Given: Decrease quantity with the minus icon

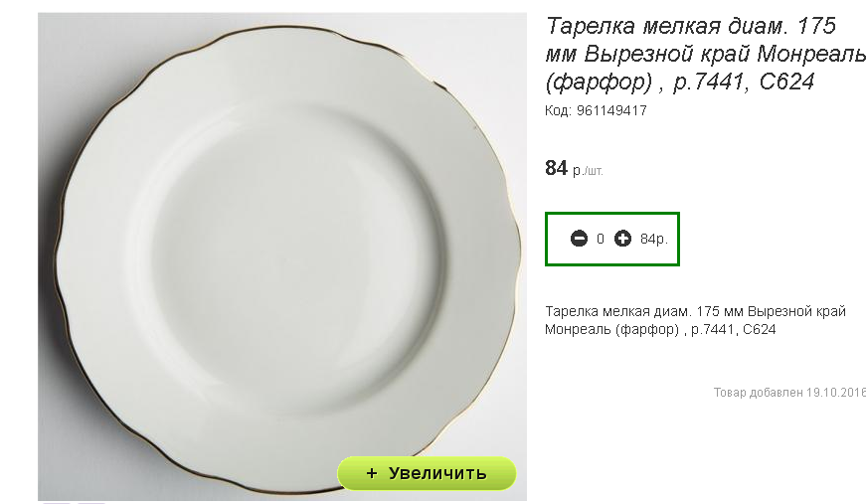Looking at the screenshot, I should pos(579,239).
